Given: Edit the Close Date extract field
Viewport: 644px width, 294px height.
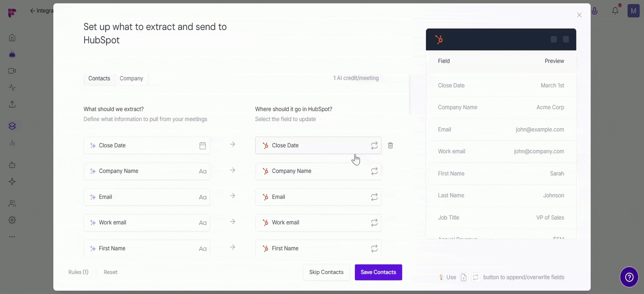Looking at the screenshot, I should click(147, 145).
